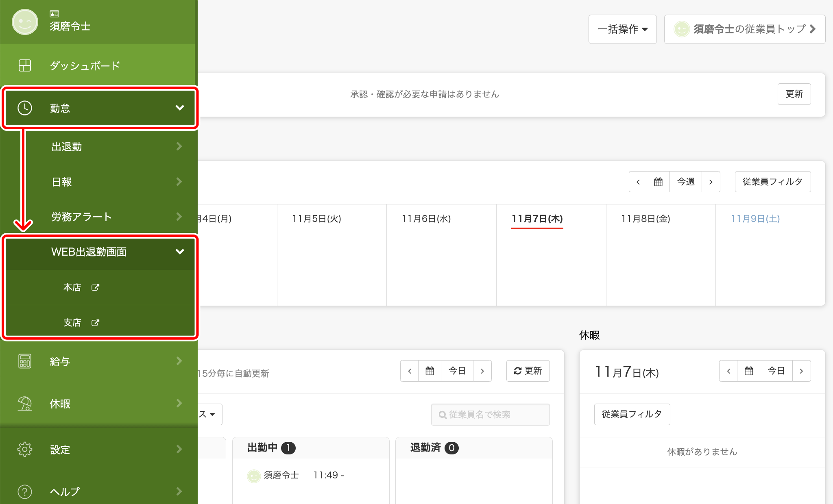Click the calculator icon beside 給与
This screenshot has width=833, height=504.
25,361
